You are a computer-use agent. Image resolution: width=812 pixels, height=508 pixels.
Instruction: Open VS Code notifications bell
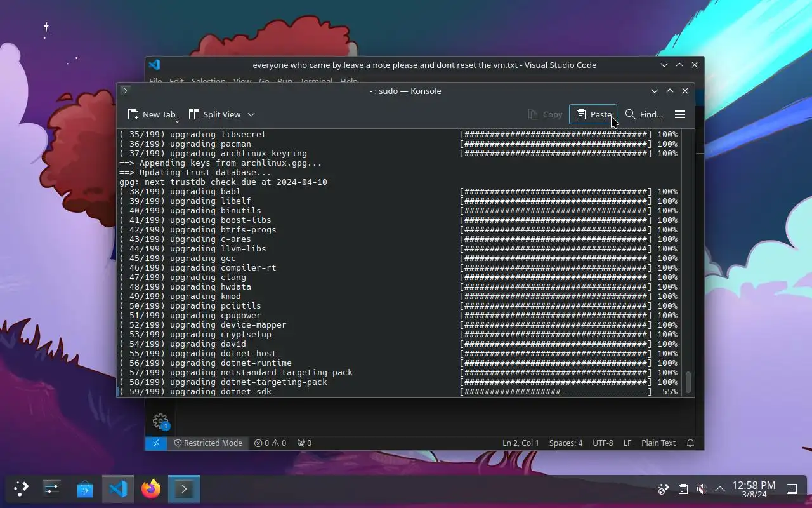point(690,443)
